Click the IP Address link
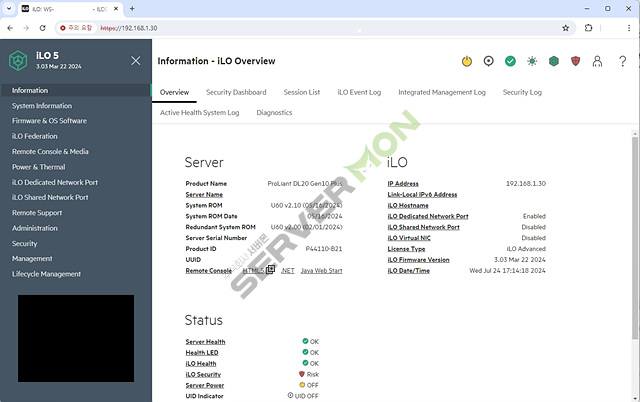This screenshot has height=402, width=640. tap(403, 184)
